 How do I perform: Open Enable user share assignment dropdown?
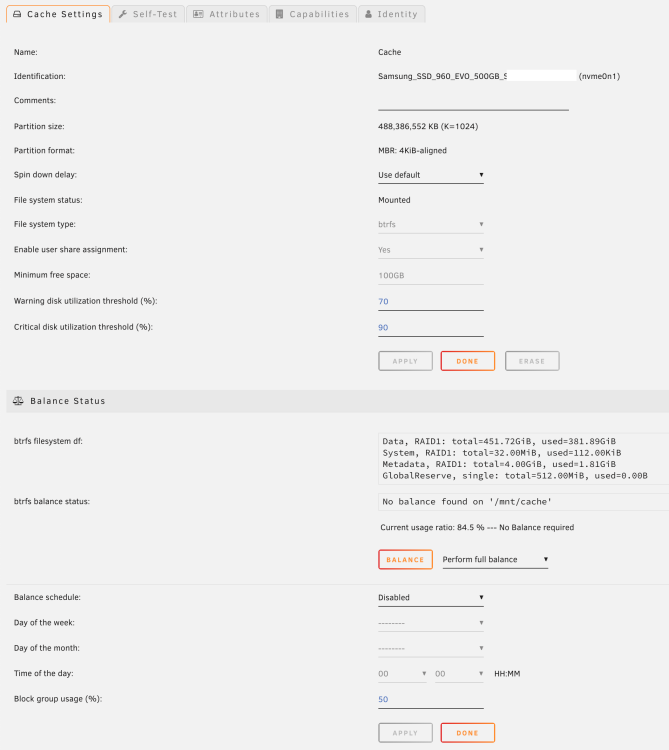(431, 250)
